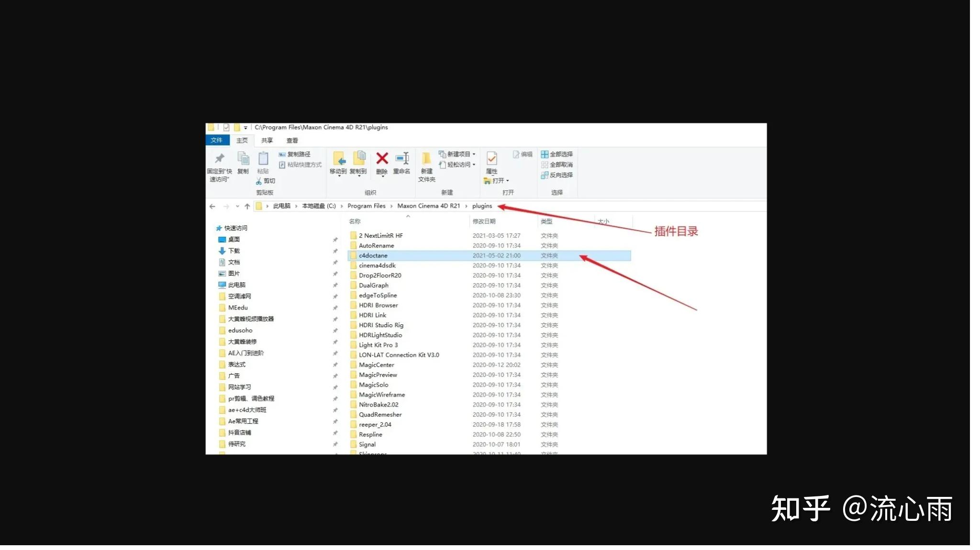Click the Move to (移动到) icon
980x550 pixels.
pos(338,159)
